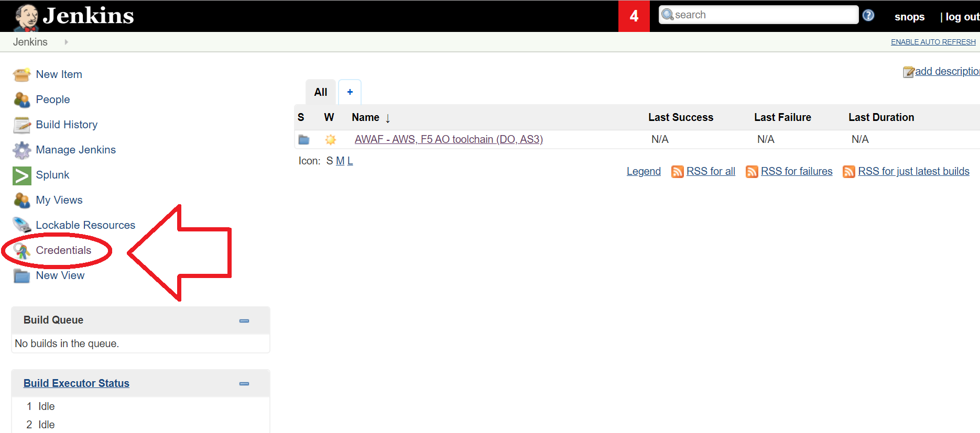Focus the search input field
Screen dimensions: 980x433
(758, 15)
